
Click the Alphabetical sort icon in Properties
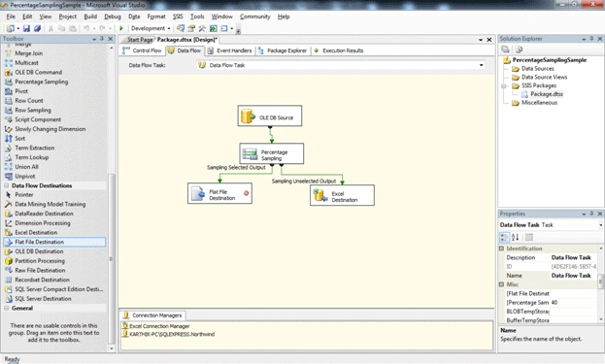(x=515, y=237)
